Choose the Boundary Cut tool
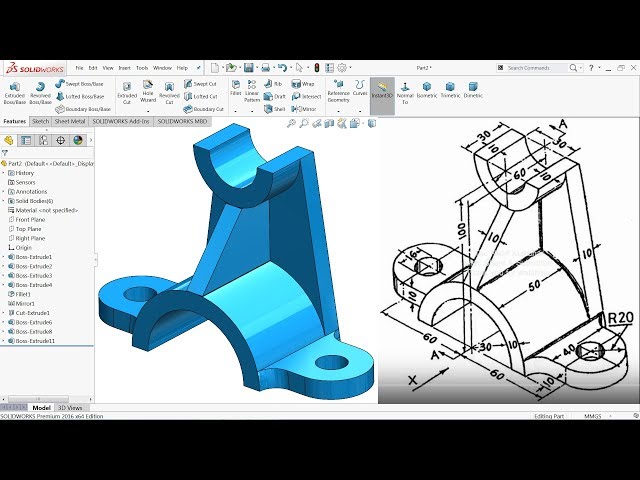 204,109
